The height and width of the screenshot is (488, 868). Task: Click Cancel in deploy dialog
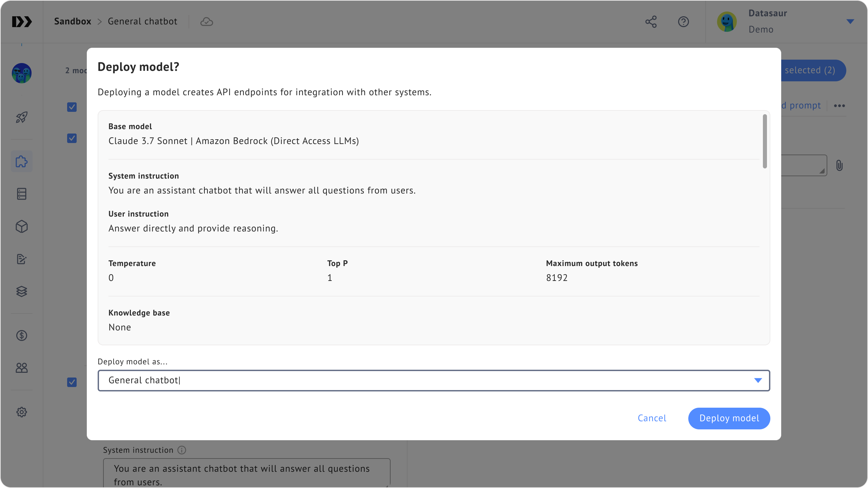pos(652,418)
